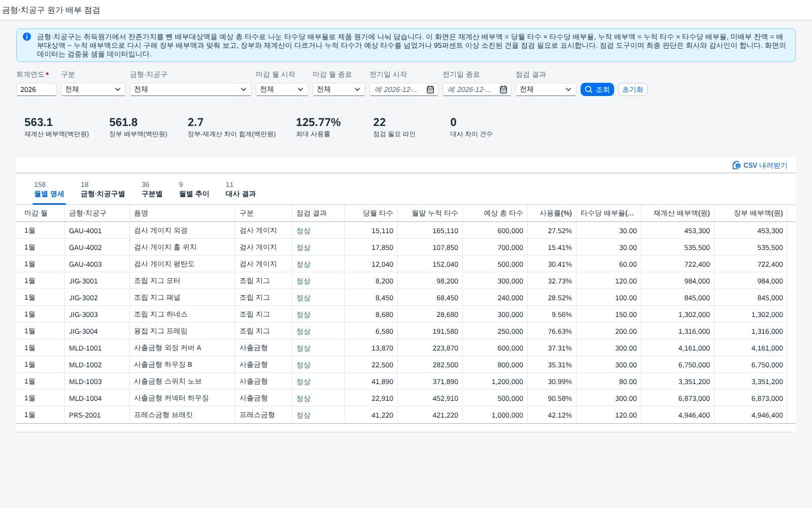Image resolution: width=812 pixels, height=508 pixels.
Task: Click the 조회 search button
Action: [597, 89]
